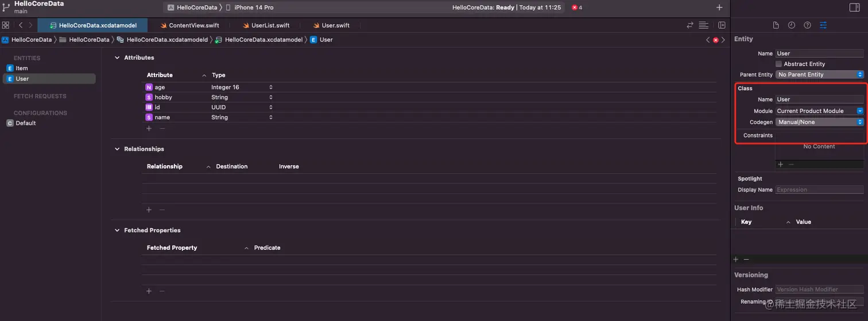Show the Data Model inspector
This screenshot has height=321, width=868.
click(823, 25)
